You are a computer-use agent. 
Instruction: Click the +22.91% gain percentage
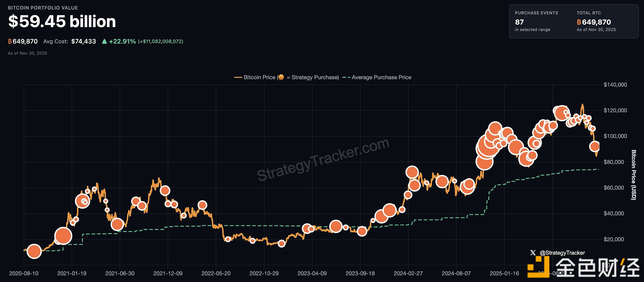(122, 41)
